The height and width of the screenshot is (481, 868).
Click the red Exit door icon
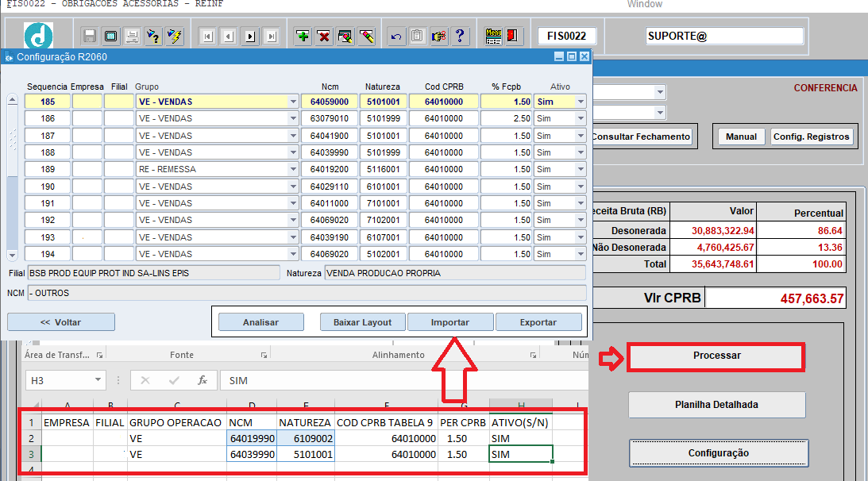514,37
